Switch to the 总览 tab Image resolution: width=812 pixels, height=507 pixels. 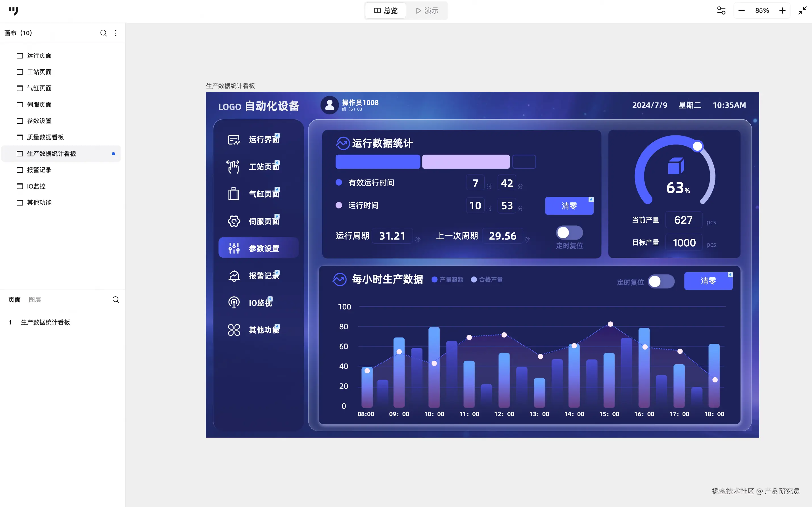pyautogui.click(x=386, y=11)
